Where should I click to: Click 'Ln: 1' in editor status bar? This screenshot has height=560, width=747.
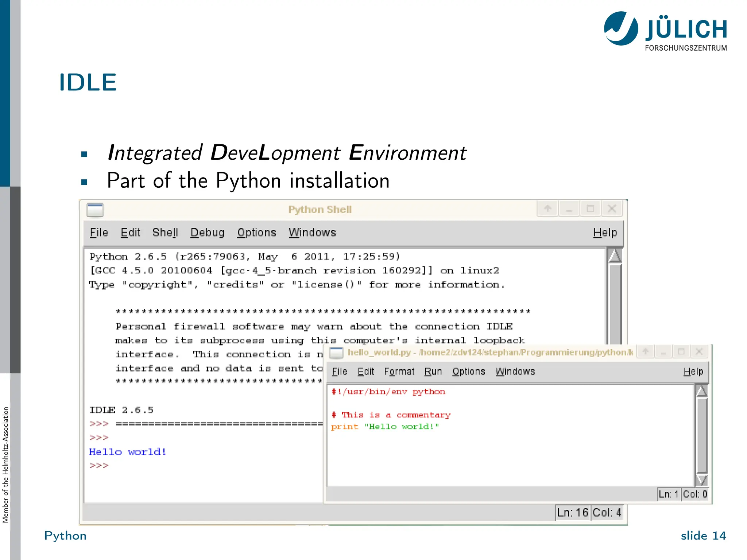669,494
